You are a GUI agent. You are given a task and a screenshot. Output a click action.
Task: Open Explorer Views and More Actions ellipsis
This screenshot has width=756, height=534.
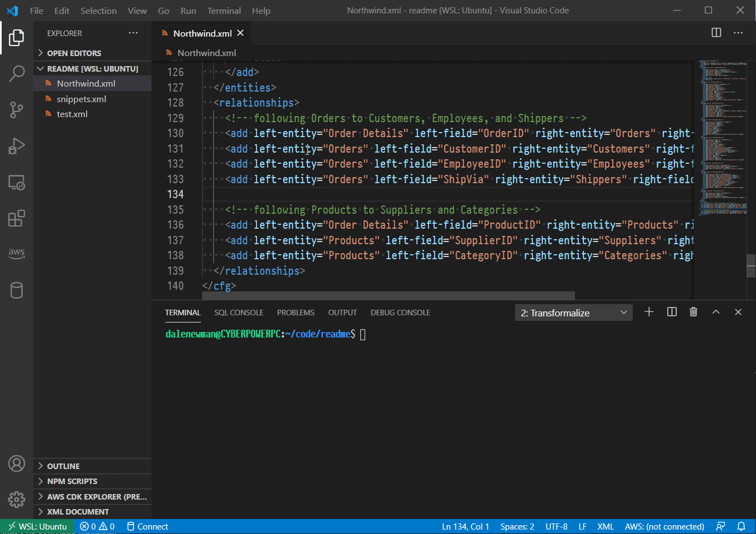click(133, 33)
